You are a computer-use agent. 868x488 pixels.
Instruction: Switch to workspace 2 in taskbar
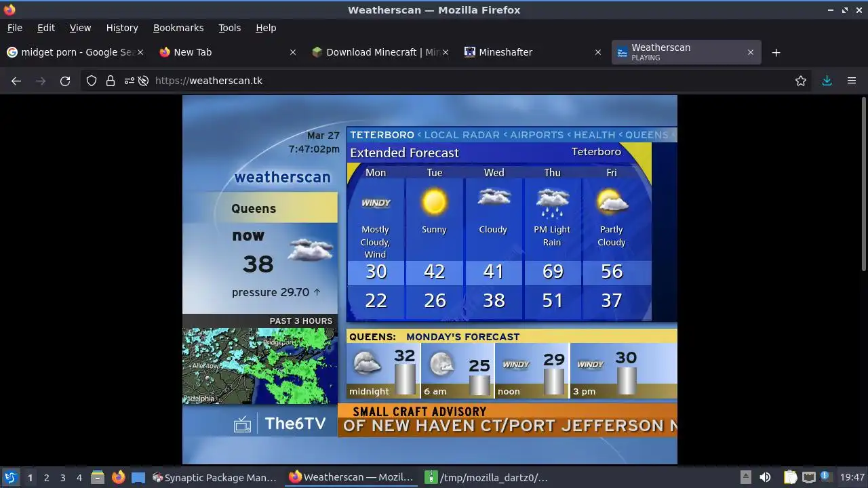point(46,477)
